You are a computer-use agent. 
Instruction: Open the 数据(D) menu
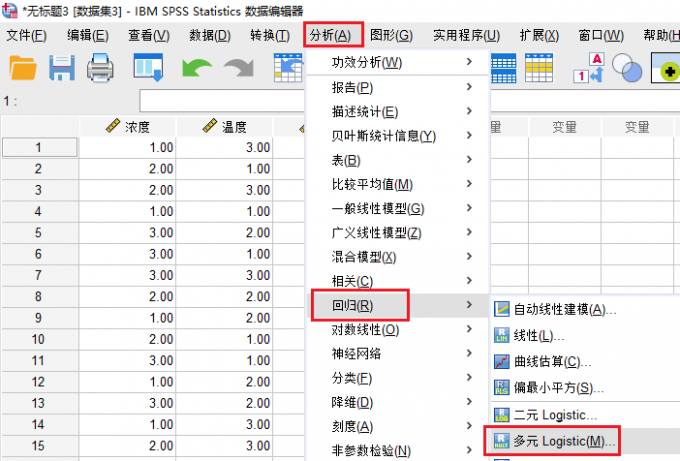(x=210, y=35)
